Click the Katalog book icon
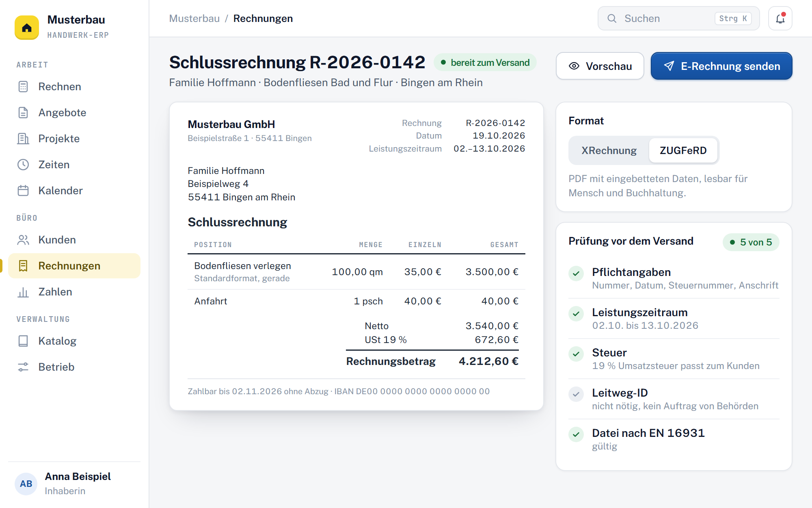 [x=23, y=341]
